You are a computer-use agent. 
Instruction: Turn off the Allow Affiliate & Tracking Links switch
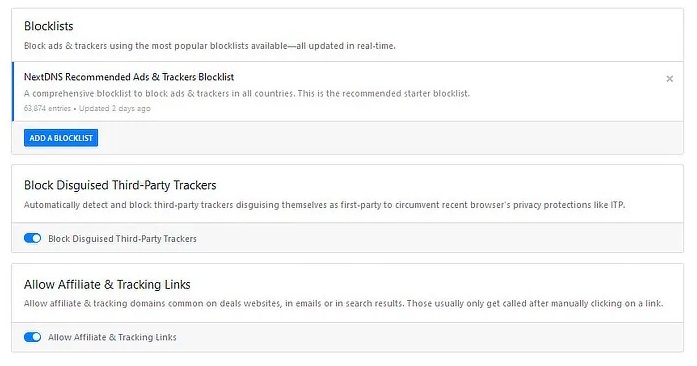pos(32,337)
